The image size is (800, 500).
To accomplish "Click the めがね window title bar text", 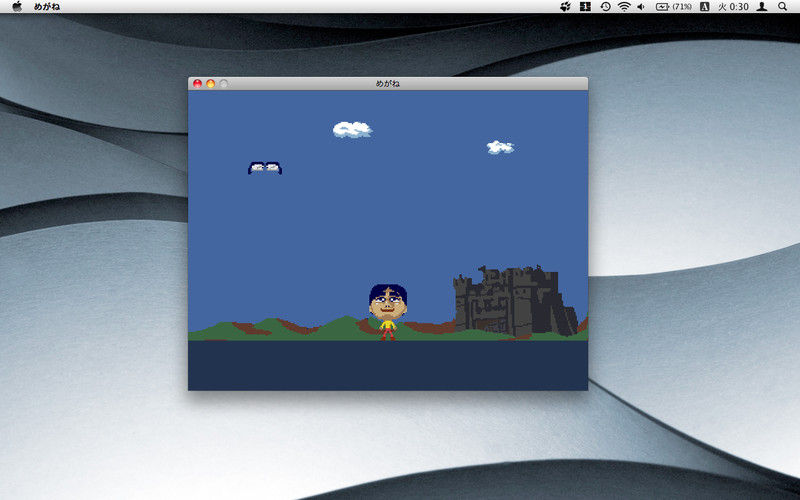I will tap(388, 84).
